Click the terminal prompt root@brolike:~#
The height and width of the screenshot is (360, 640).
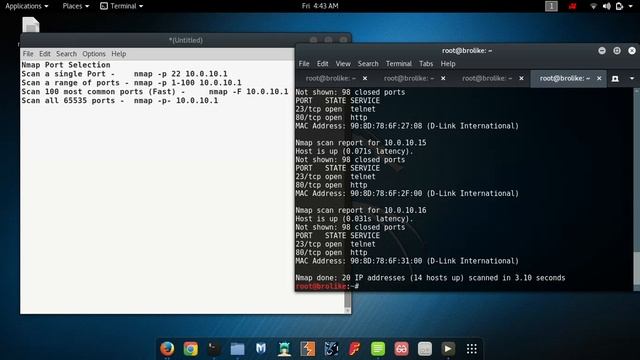pyautogui.click(x=327, y=286)
